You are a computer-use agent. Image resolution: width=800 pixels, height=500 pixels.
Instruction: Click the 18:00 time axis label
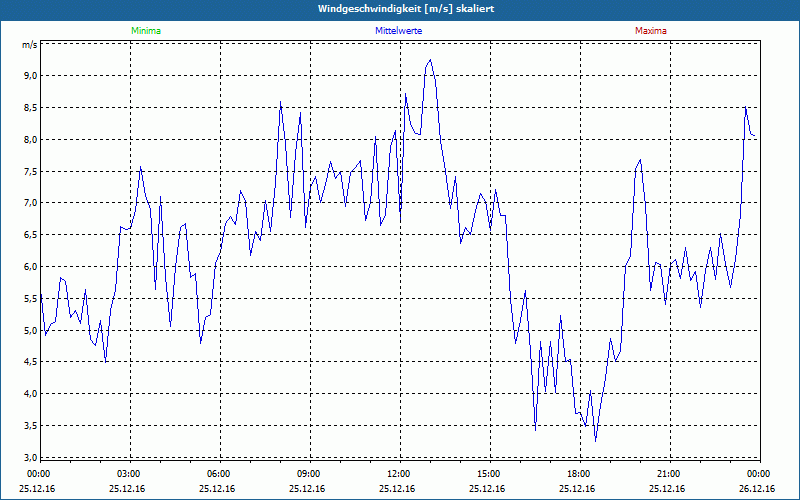(x=580, y=474)
